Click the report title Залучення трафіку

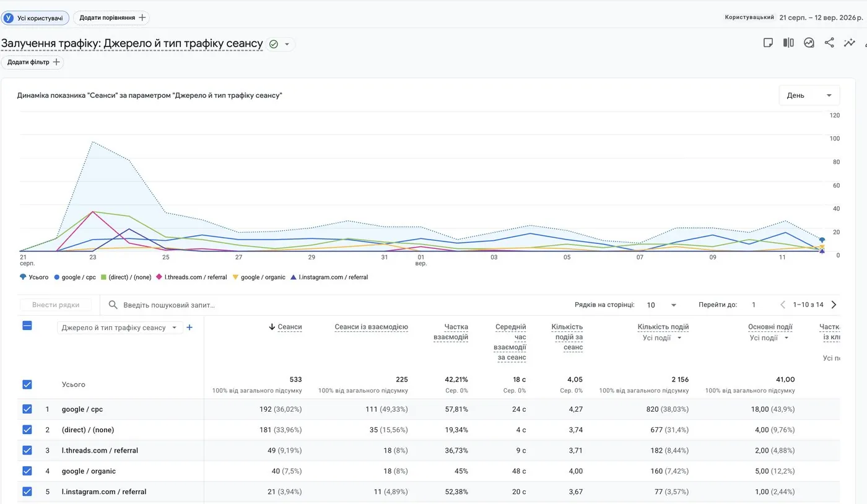pyautogui.click(x=132, y=43)
